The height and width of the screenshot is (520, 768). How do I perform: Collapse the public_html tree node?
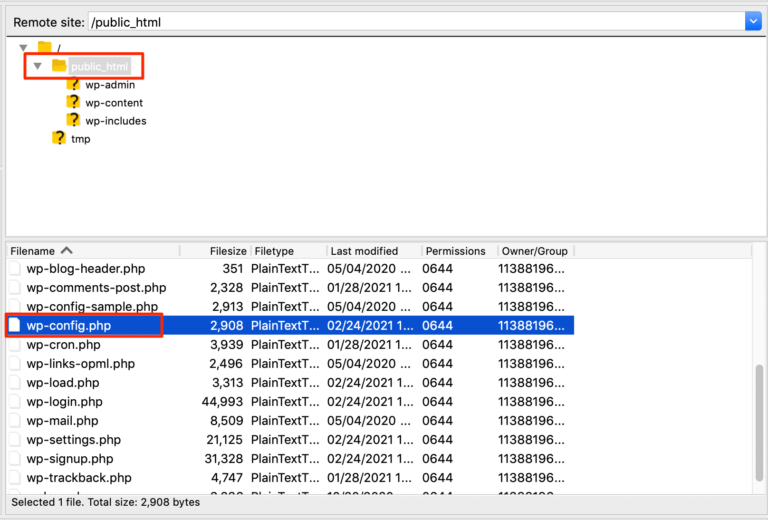tap(37, 66)
